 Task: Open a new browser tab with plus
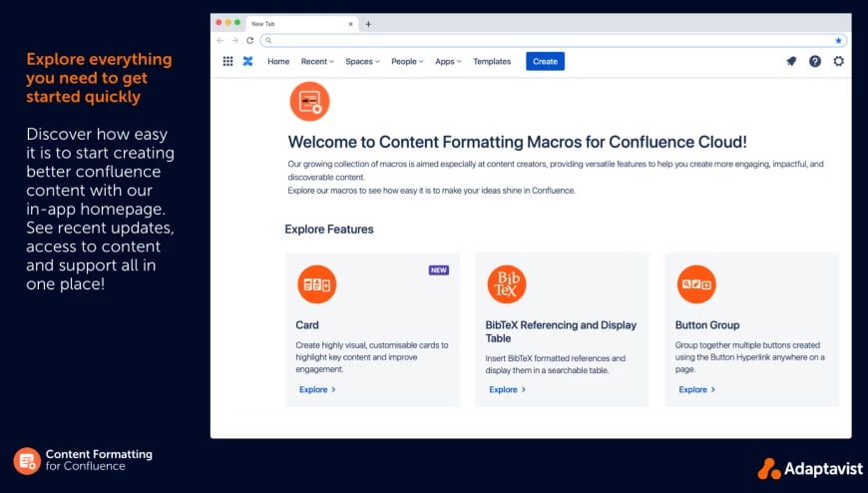click(368, 24)
